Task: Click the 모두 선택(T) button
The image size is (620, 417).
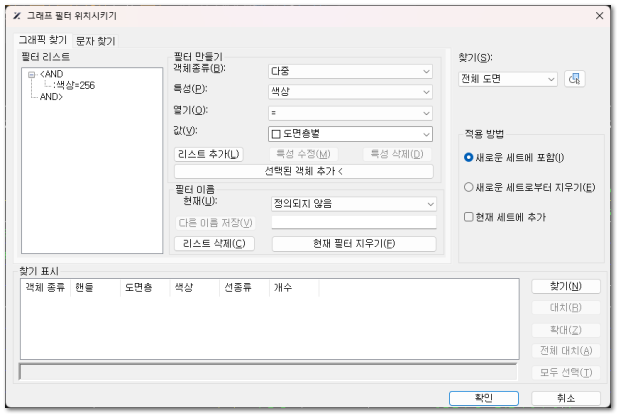Action: click(x=566, y=372)
